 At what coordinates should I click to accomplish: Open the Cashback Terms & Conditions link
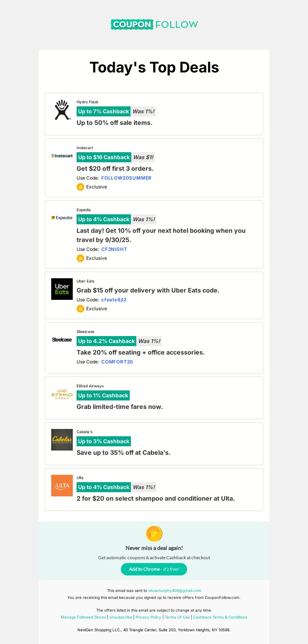pyautogui.click(x=220, y=617)
